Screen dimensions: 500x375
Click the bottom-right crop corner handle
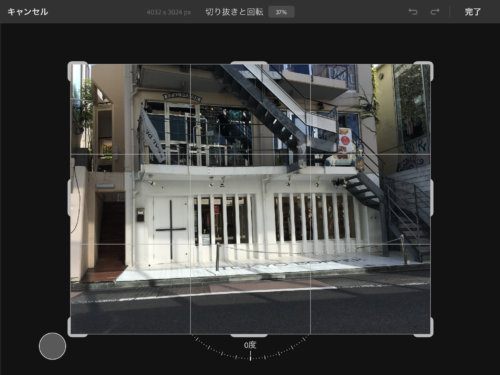click(x=424, y=327)
